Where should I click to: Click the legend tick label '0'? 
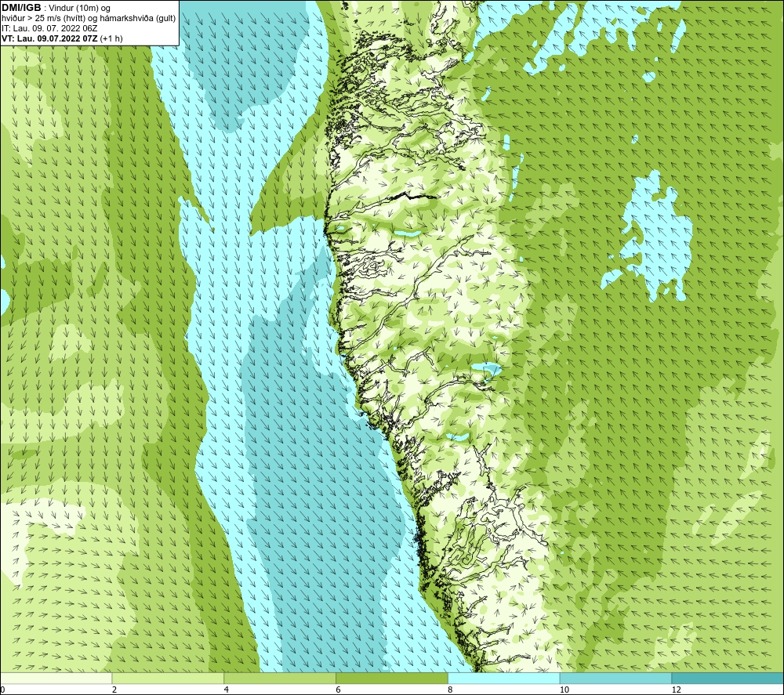click(x=2, y=690)
